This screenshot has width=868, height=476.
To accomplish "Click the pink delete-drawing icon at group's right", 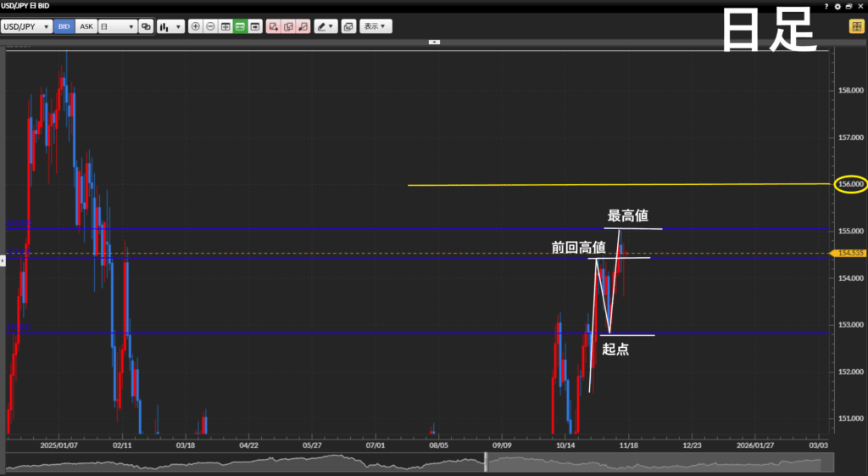I will tap(303, 26).
